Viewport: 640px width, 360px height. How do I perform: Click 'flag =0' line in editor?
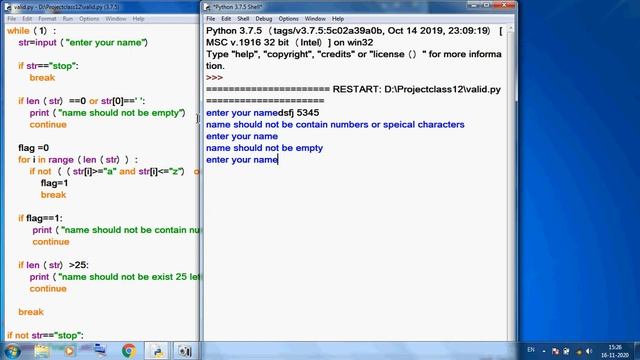click(33, 148)
